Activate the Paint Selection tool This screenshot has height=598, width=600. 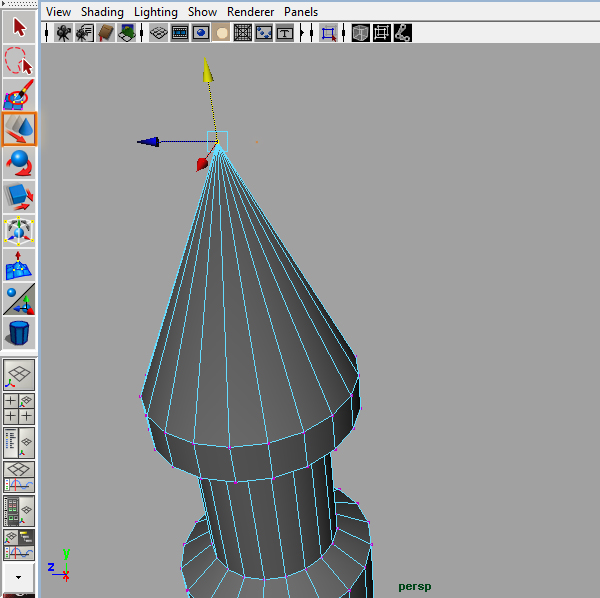pyautogui.click(x=19, y=95)
